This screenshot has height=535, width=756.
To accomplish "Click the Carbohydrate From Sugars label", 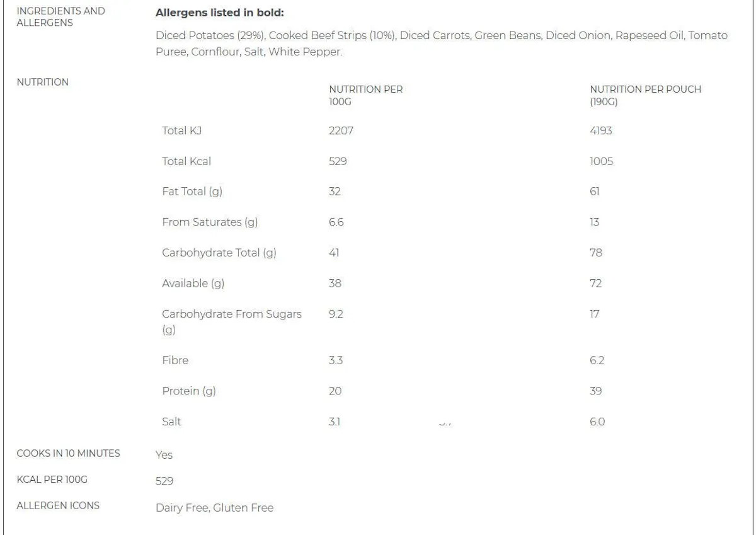I will (232, 321).
